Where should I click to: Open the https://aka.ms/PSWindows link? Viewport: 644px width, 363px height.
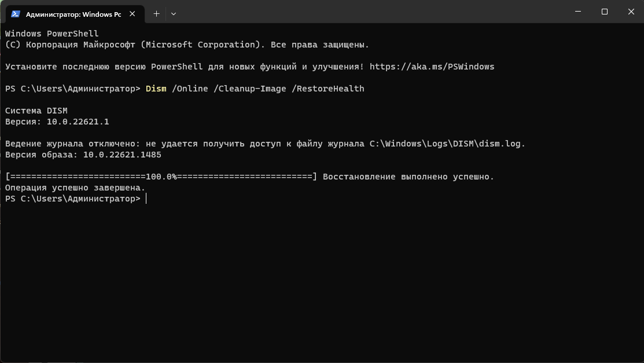click(x=432, y=67)
